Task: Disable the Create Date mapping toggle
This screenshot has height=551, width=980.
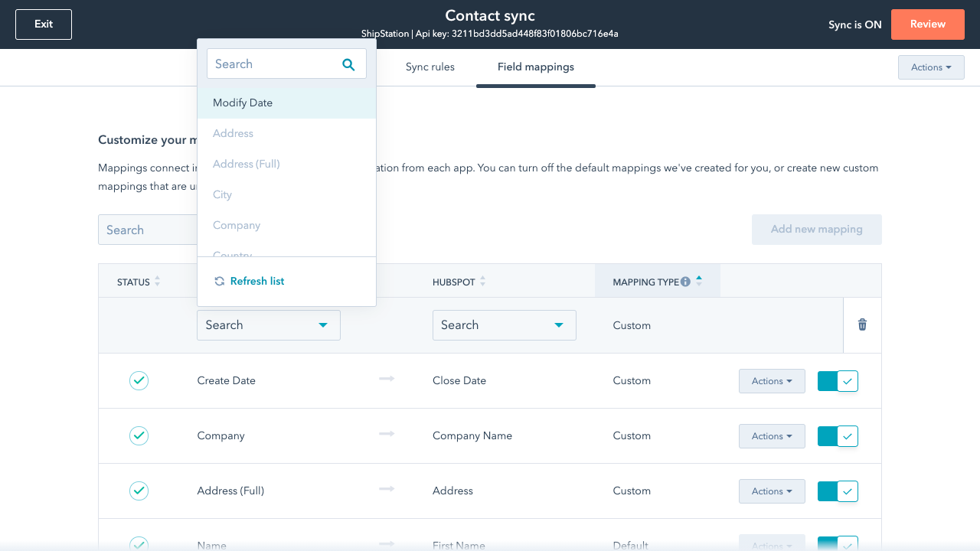Action: pos(838,380)
